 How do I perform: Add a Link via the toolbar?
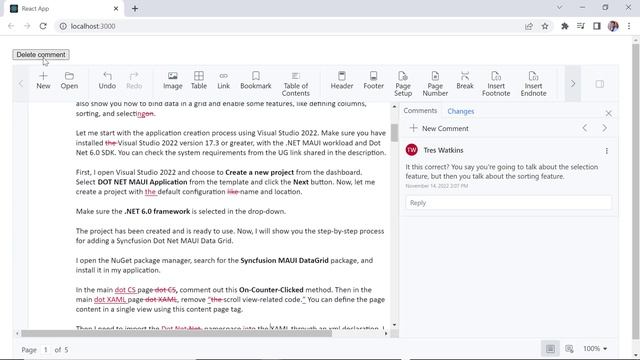point(223,80)
